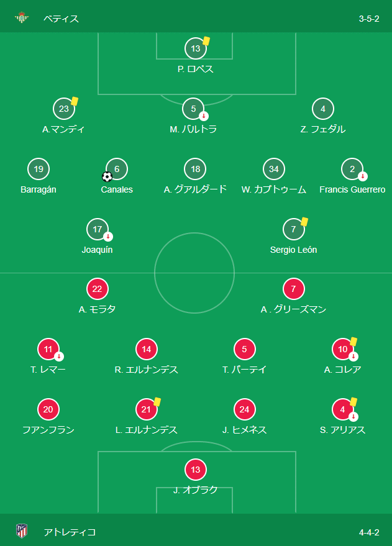Click P. ロペス's yellow card icon
Image resolution: width=392 pixels, height=546 pixels.
(206, 41)
